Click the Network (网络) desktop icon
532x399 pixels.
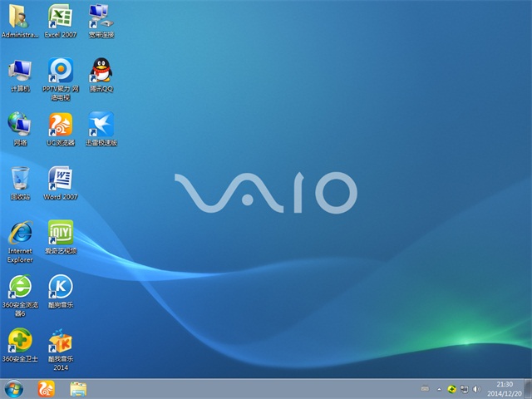click(20, 126)
